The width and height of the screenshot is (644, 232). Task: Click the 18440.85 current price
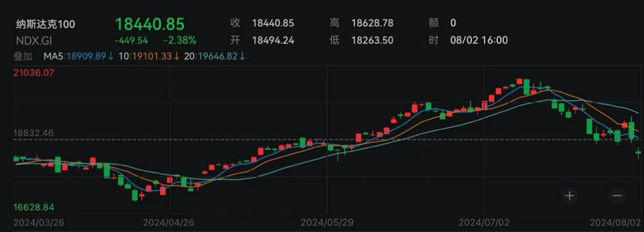(150, 24)
